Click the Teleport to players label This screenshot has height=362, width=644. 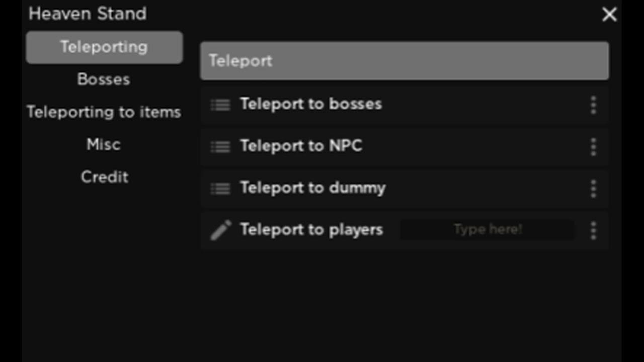pyautogui.click(x=311, y=230)
